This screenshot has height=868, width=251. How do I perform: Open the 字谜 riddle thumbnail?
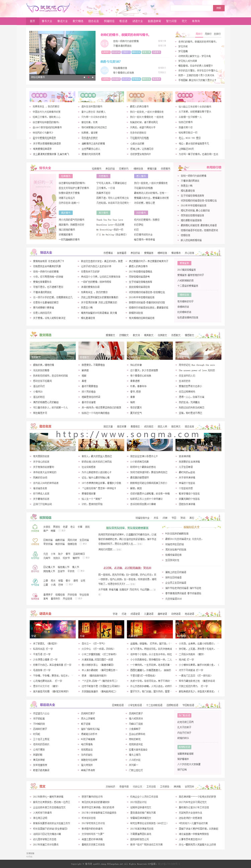pyautogui.click(x=53, y=629)
